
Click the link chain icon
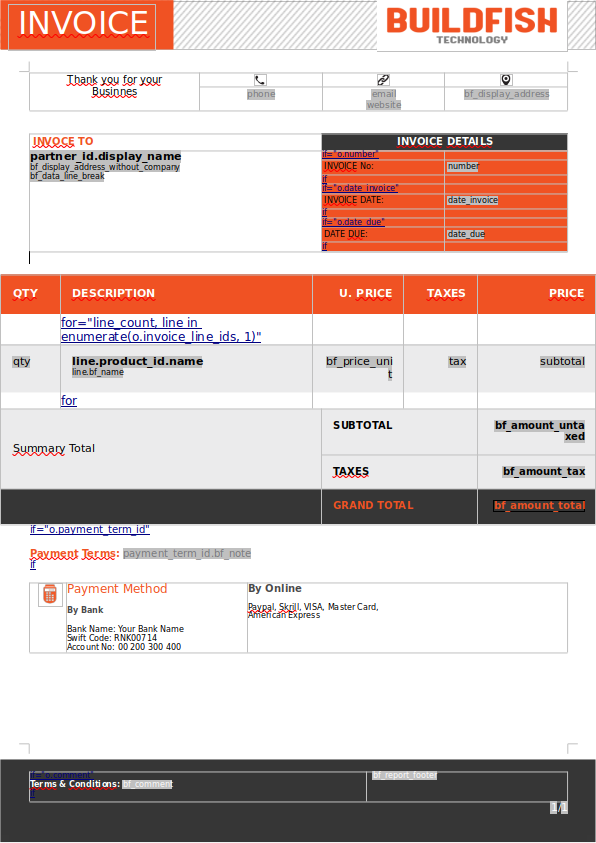383,80
